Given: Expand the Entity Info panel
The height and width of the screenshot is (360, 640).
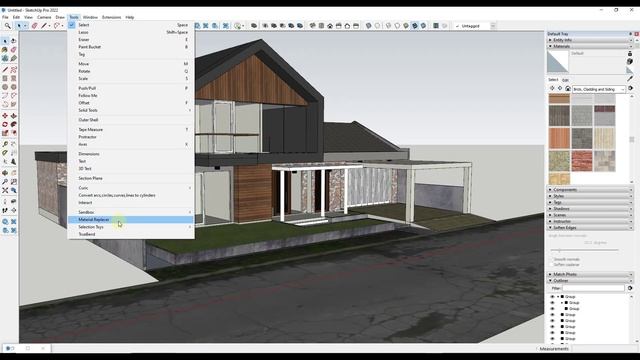Looking at the screenshot, I should 590,40.
